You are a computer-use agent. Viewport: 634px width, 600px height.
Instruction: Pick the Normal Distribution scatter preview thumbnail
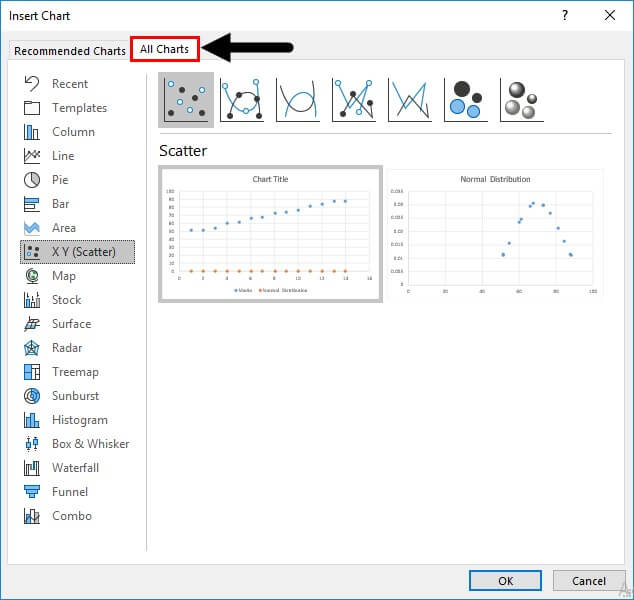coord(495,234)
